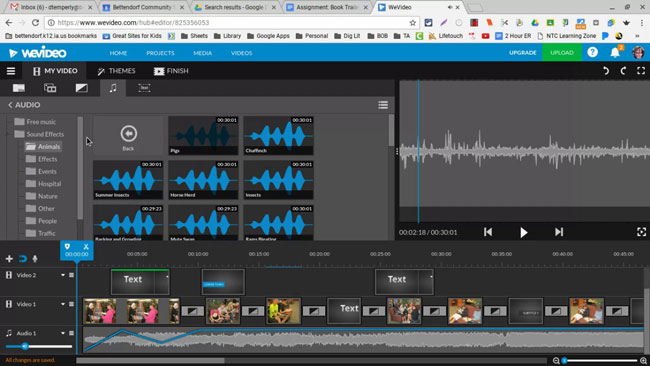This screenshot has height=366, width=650.
Task: Click the WeVideo logo
Action: [x=38, y=53]
